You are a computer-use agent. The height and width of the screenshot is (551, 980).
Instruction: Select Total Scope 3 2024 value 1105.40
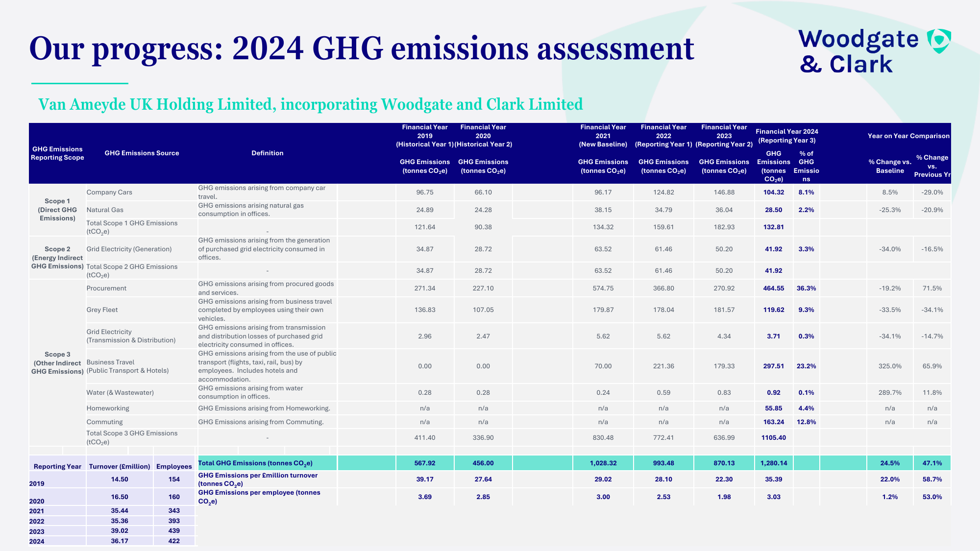tap(774, 438)
